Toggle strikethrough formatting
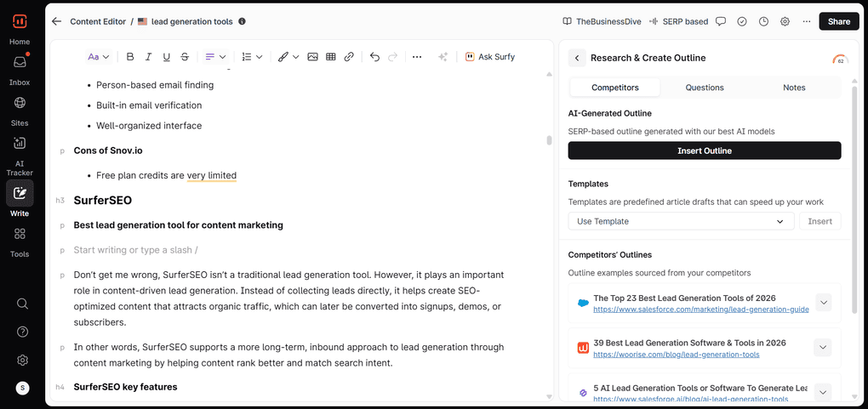868x409 pixels. click(x=185, y=56)
